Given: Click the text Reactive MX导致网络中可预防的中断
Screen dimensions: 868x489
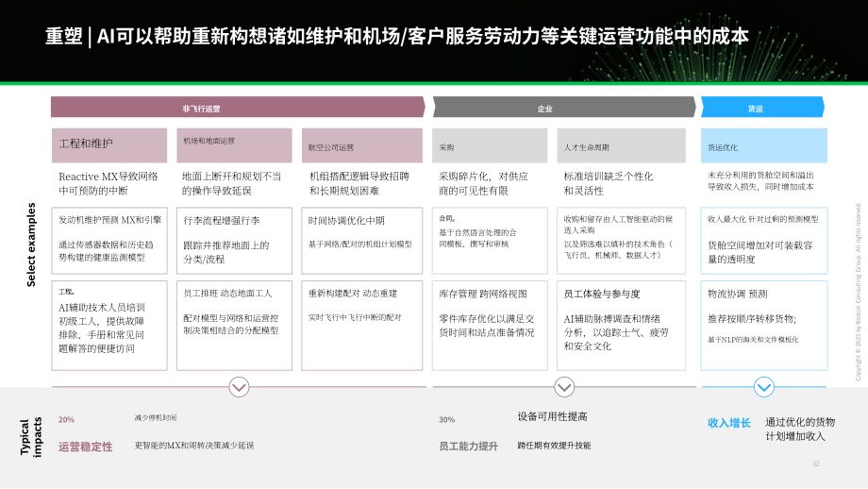Looking at the screenshot, I should (108, 183).
